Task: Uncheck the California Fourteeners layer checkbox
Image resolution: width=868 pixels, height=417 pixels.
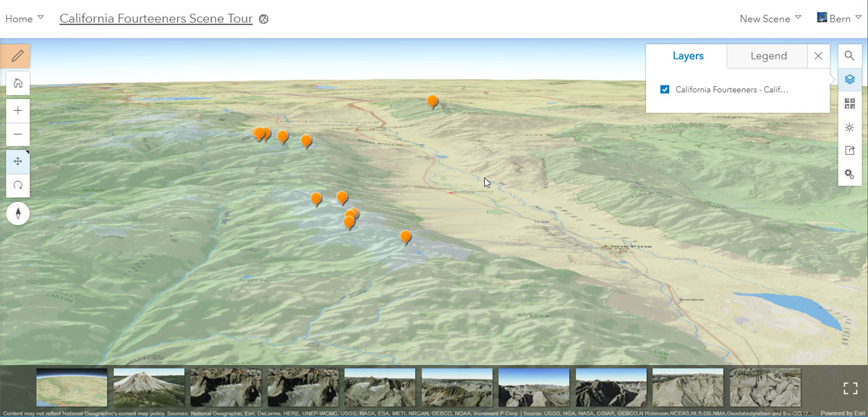Action: (x=665, y=90)
